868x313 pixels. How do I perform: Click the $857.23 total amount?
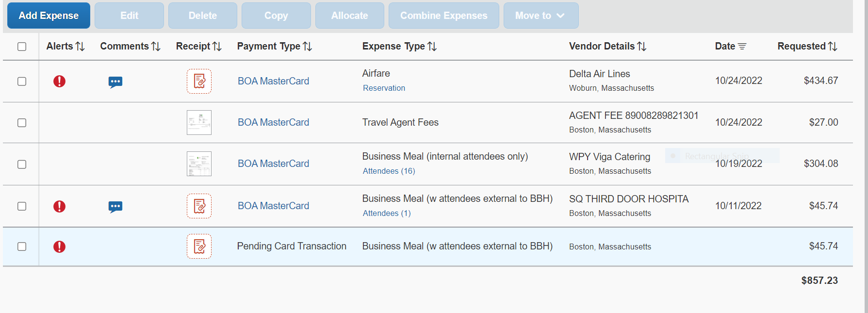(x=819, y=280)
